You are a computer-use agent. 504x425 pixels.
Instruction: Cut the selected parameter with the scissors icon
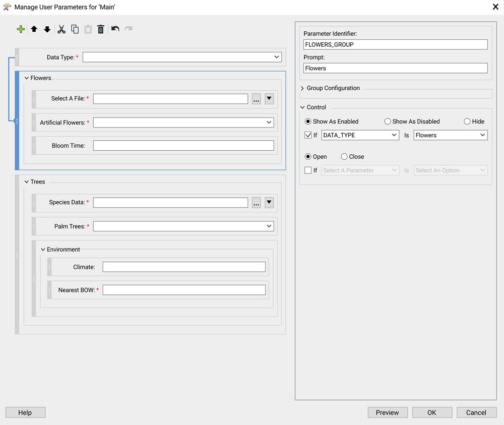[61, 29]
